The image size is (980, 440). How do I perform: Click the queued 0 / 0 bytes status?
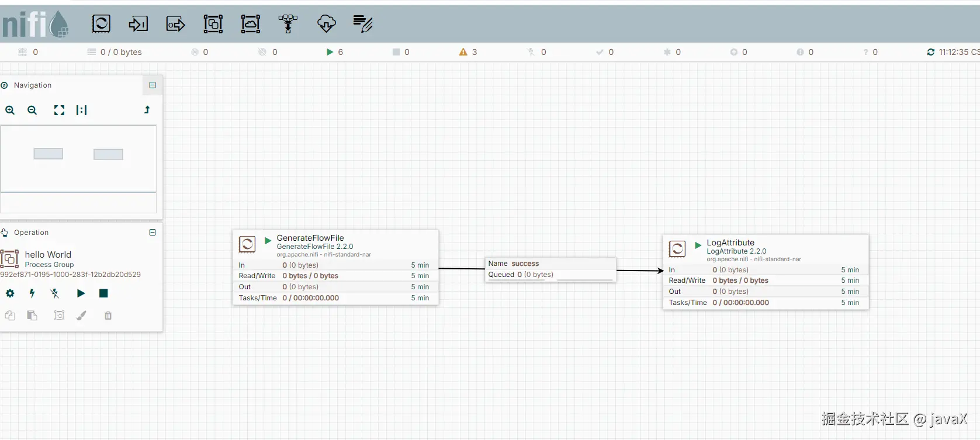pyautogui.click(x=115, y=52)
